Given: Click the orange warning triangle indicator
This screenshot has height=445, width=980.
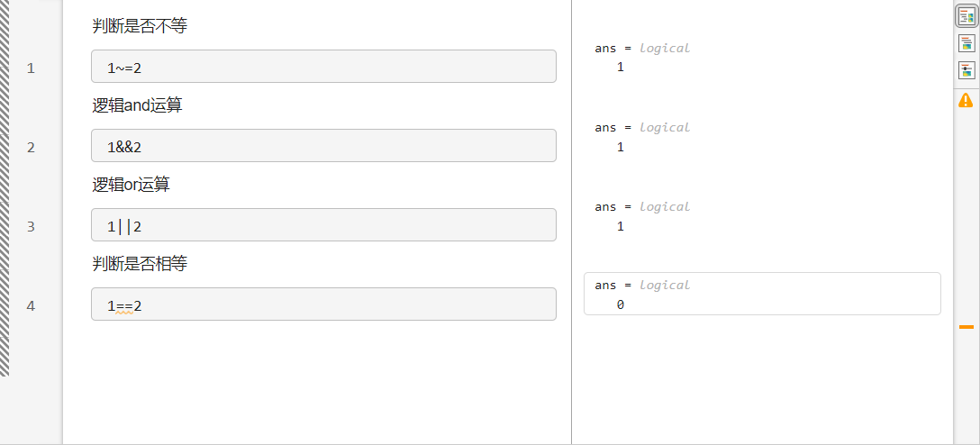Looking at the screenshot, I should tap(966, 100).
